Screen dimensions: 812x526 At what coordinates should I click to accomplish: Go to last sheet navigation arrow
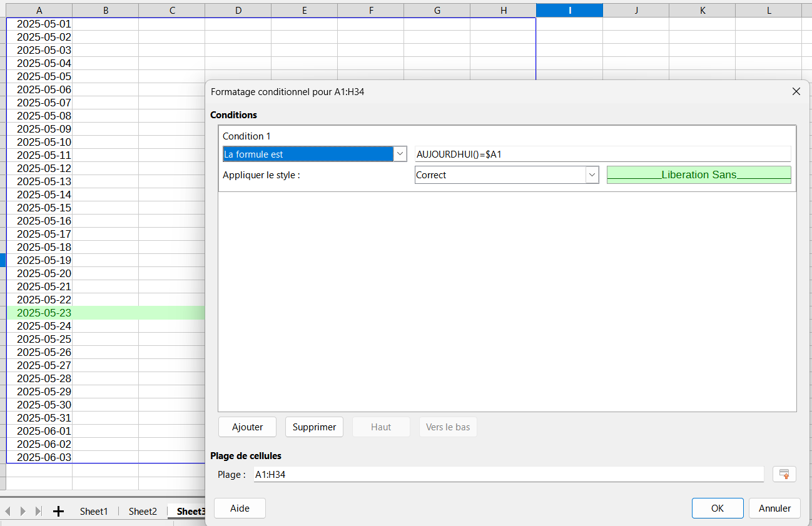click(39, 511)
